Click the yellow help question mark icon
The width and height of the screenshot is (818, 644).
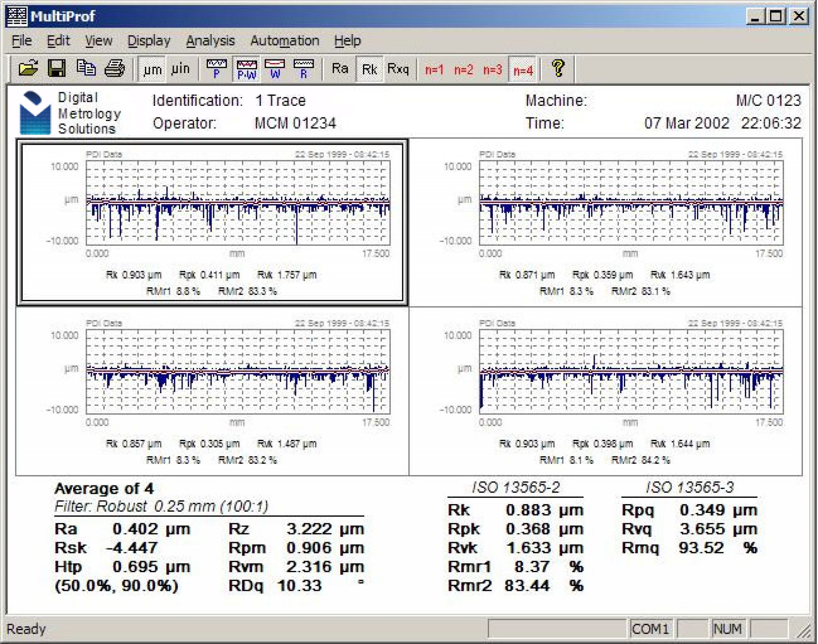558,69
